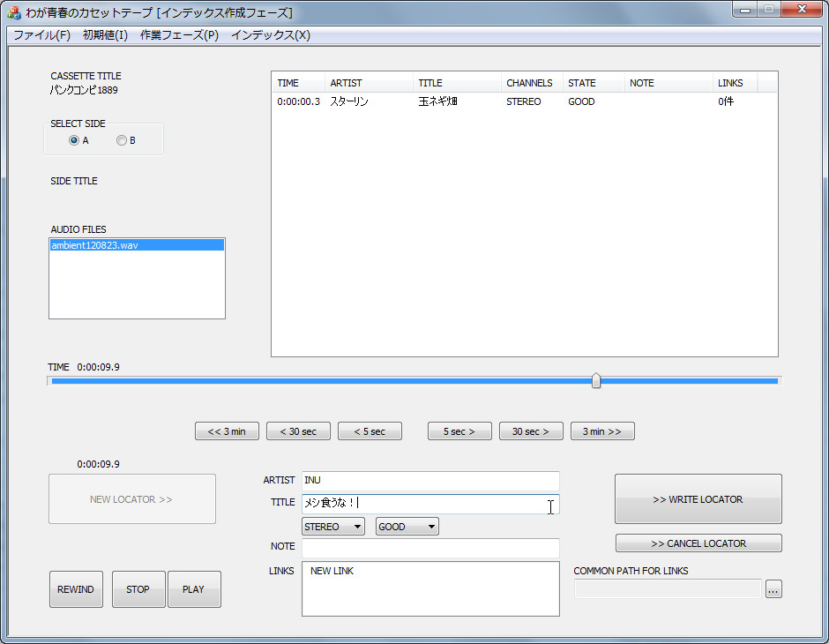Click the playback time slider thumb

tap(596, 381)
